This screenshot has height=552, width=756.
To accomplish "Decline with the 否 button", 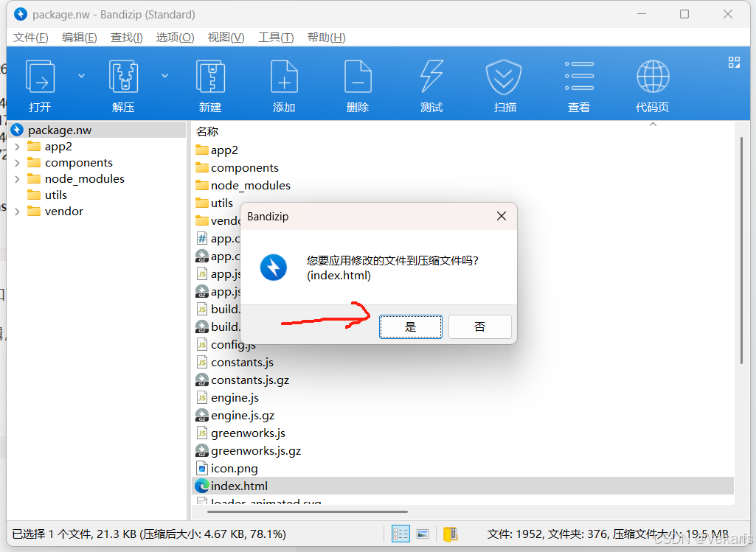I will (479, 327).
